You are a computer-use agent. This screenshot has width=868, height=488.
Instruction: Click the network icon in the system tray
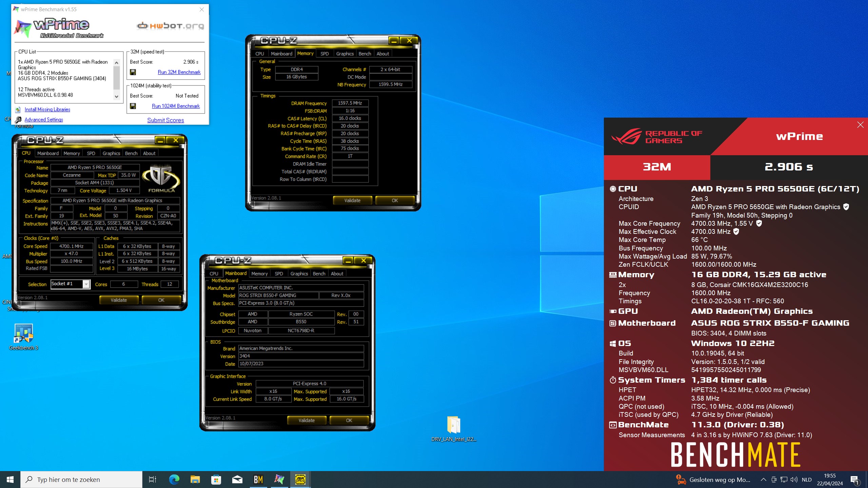point(784,480)
